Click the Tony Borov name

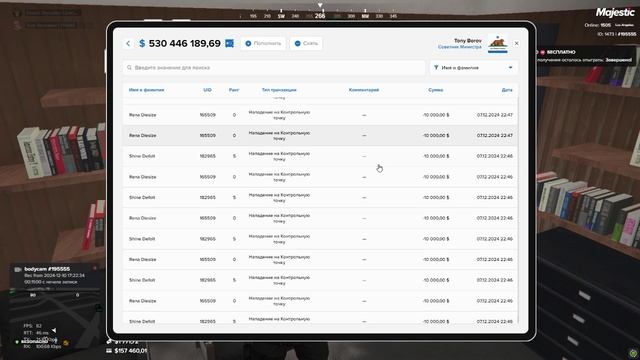coord(468,41)
